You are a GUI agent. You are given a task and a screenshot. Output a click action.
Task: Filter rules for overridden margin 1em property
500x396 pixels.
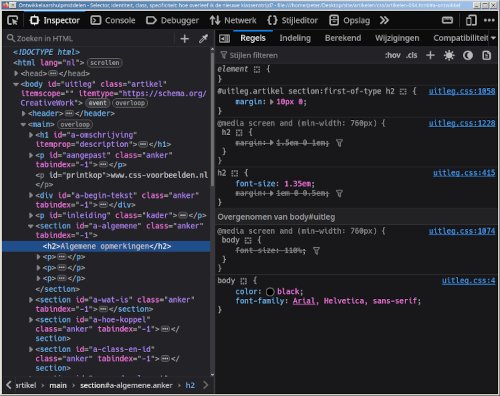(x=339, y=193)
